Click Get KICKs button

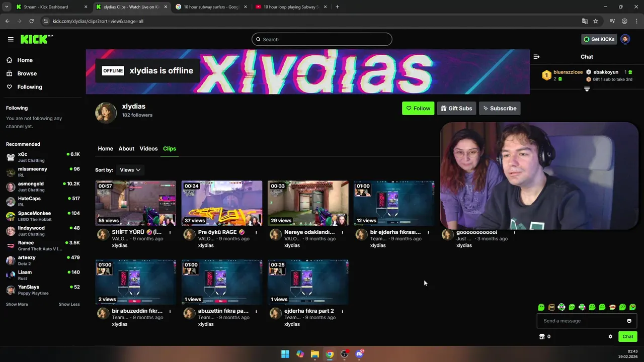pos(599,39)
